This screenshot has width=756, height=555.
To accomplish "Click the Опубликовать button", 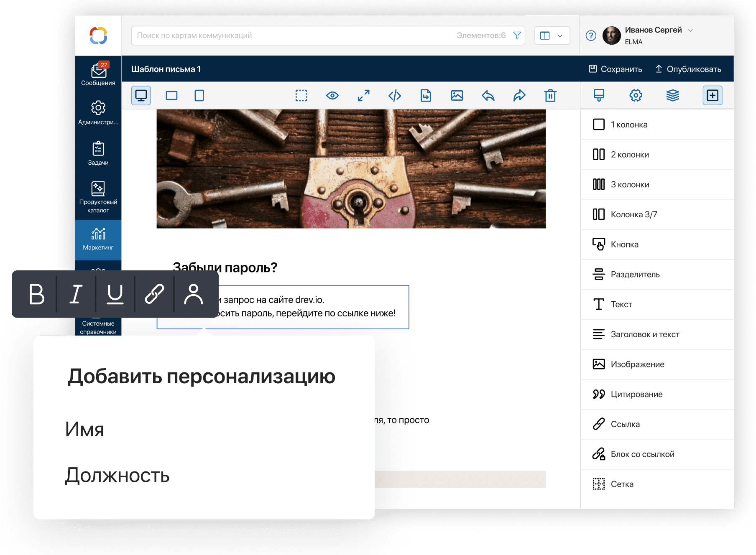I will pyautogui.click(x=688, y=69).
